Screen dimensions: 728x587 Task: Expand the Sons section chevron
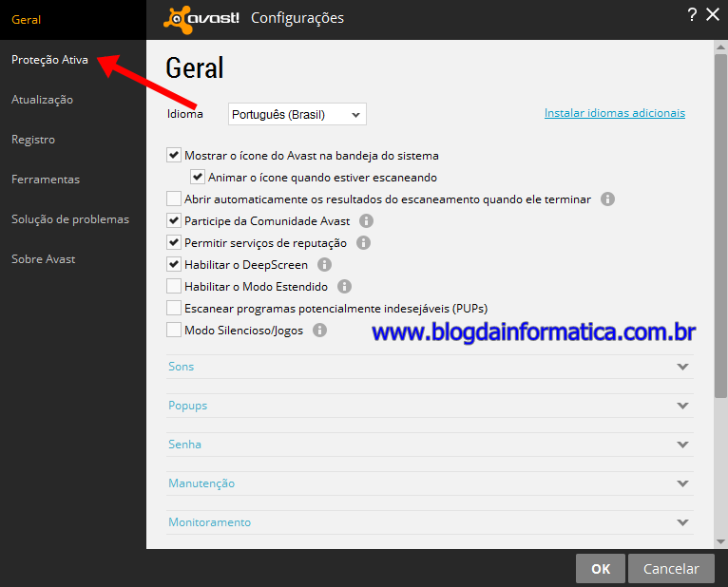click(682, 367)
